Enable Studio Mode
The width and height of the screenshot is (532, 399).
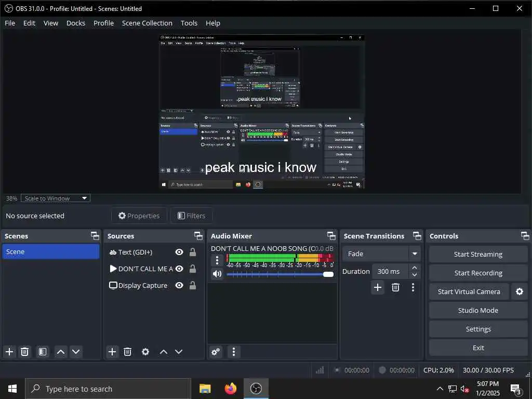(478, 310)
